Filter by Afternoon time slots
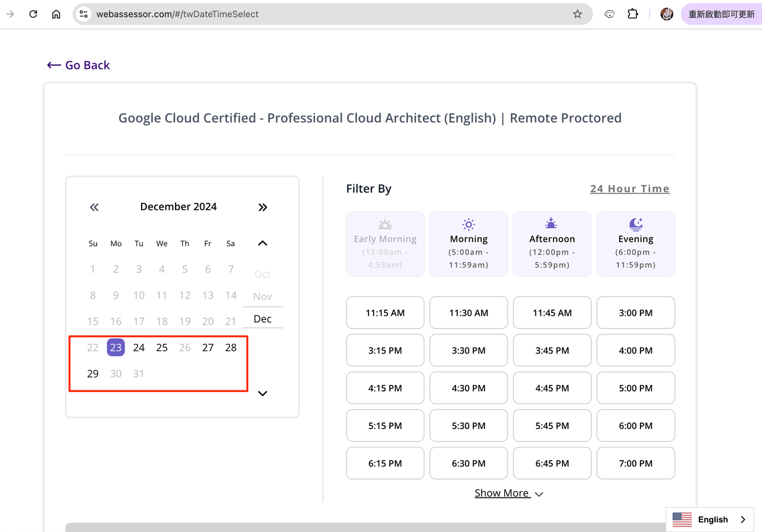 pos(552,244)
